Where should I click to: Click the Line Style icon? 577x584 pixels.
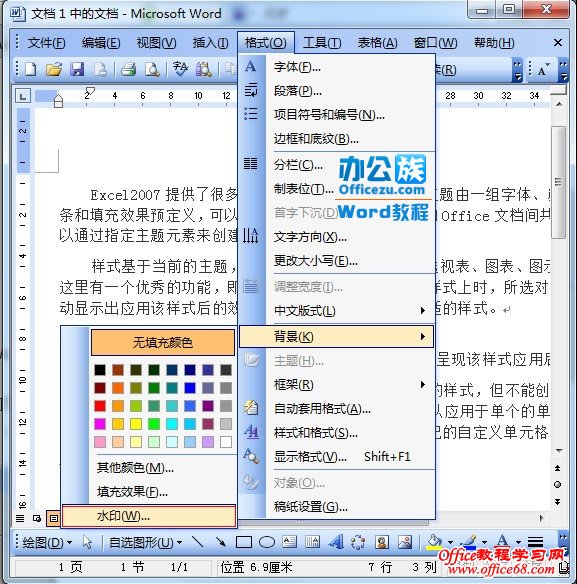536,542
